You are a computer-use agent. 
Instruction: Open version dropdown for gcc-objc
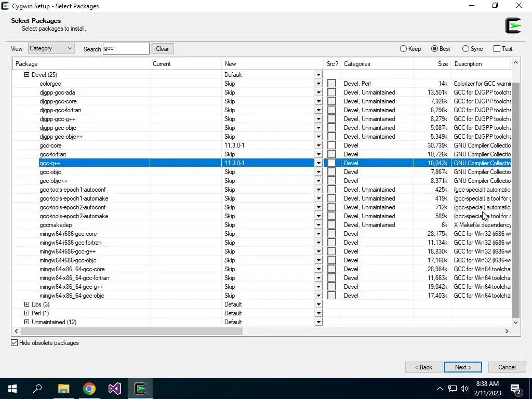coord(318,171)
